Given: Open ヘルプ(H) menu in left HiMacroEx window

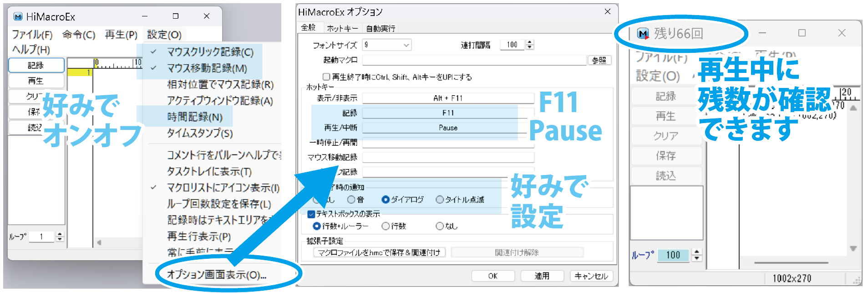Looking at the screenshot, I should 31,49.
